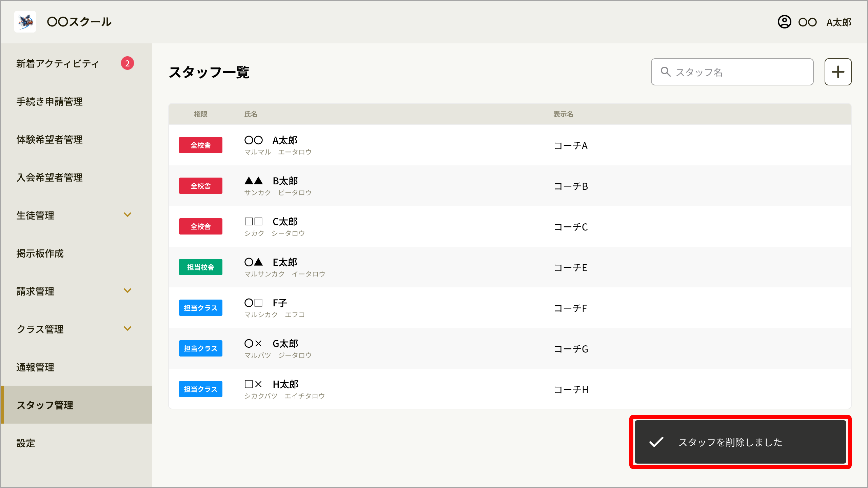The width and height of the screenshot is (868, 488).
Task: Click the plus button to add staff
Action: tap(838, 72)
